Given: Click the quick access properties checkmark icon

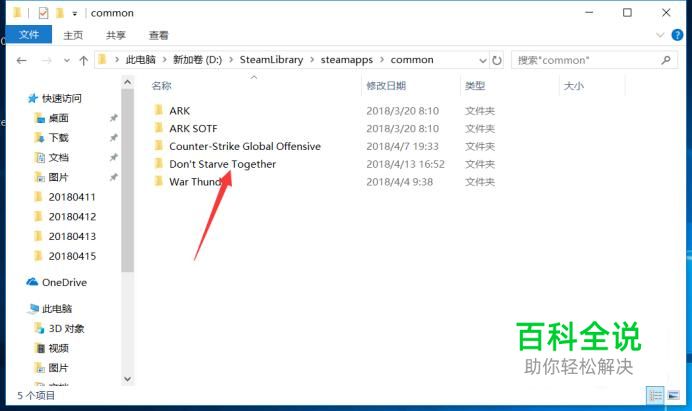Looking at the screenshot, I should point(43,13).
